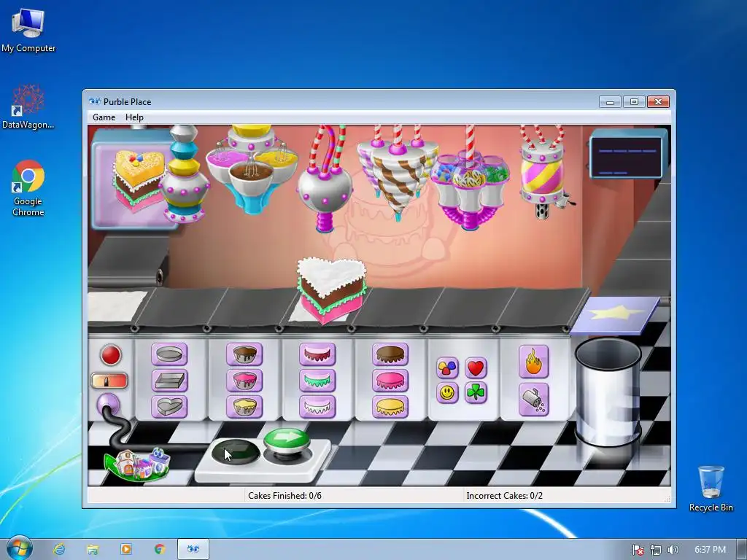Open My Computer desktop icon

(x=28, y=31)
